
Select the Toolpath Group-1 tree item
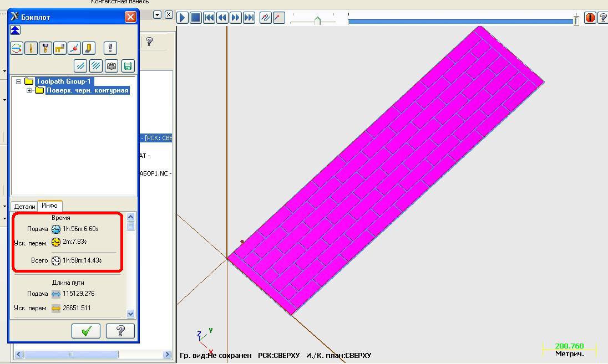point(64,81)
